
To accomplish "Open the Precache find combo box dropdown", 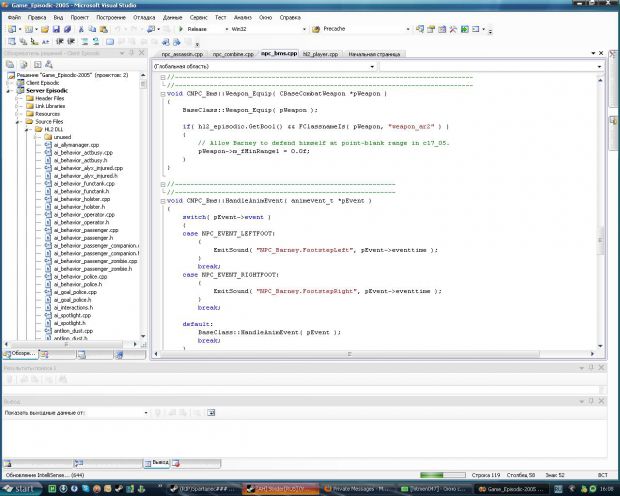I will [408, 29].
